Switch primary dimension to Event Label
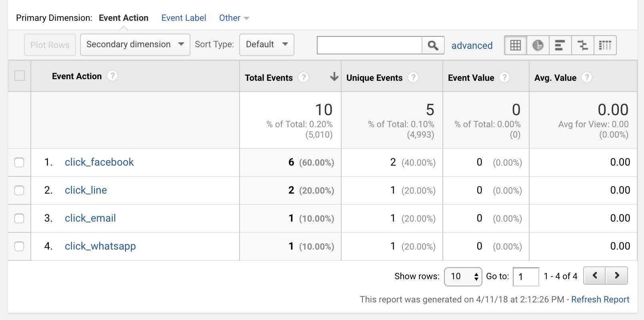 tap(184, 18)
